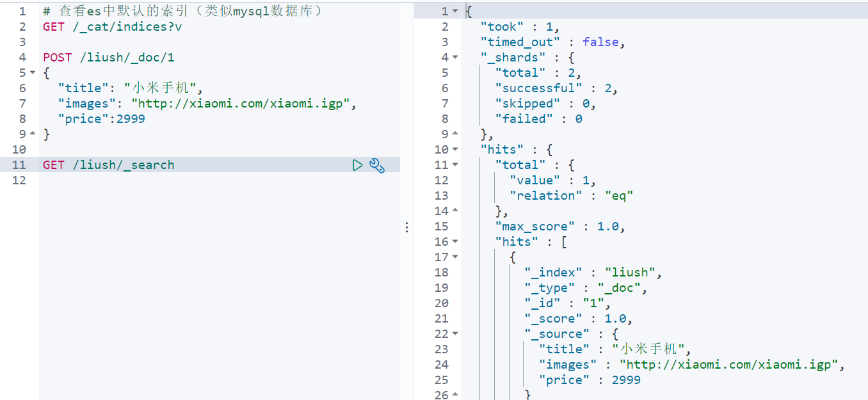The image size is (868, 400).
Task: Toggle the fold marker at response line 14
Action: point(455,211)
